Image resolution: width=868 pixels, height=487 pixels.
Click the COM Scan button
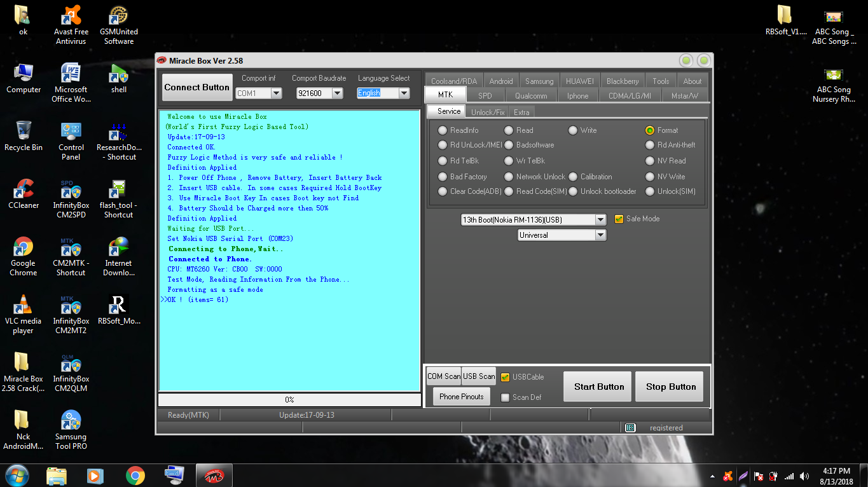pos(444,376)
